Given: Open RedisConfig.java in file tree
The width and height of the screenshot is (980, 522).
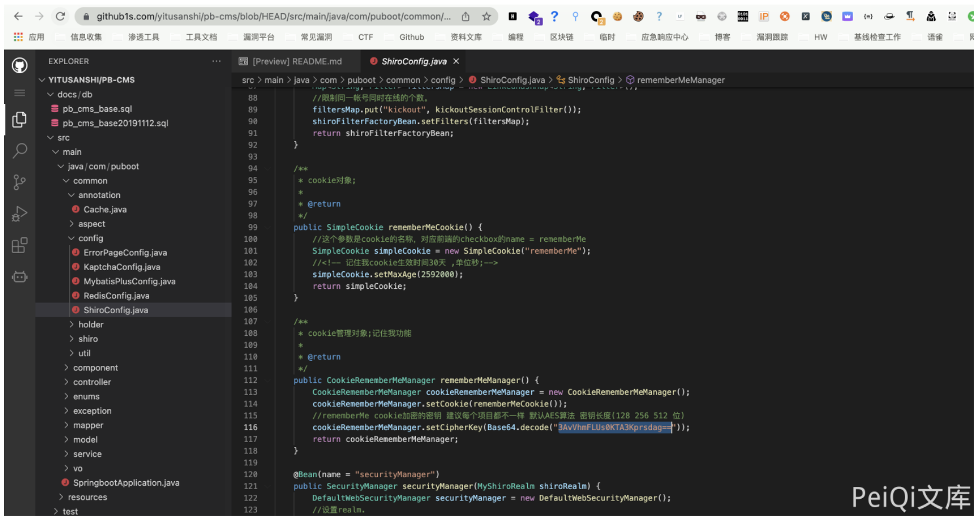Looking at the screenshot, I should point(116,296).
